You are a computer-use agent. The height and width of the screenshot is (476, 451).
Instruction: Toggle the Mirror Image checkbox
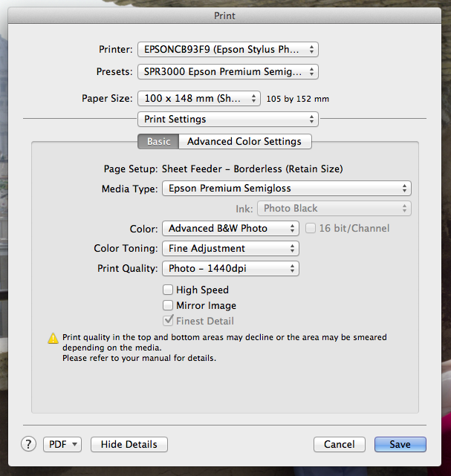(x=169, y=305)
